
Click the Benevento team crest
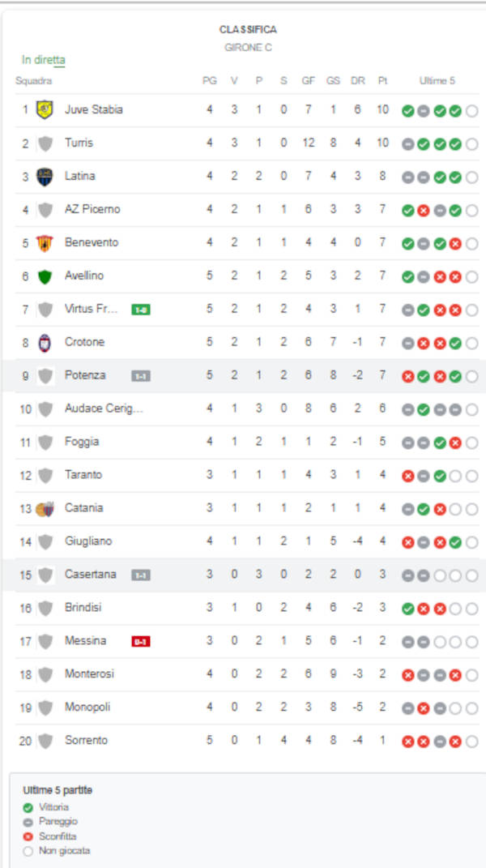pos(45,242)
